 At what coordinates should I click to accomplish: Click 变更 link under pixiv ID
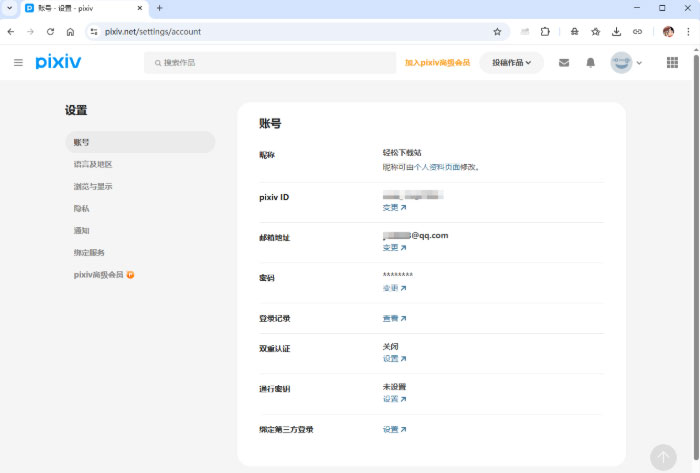[394, 207]
